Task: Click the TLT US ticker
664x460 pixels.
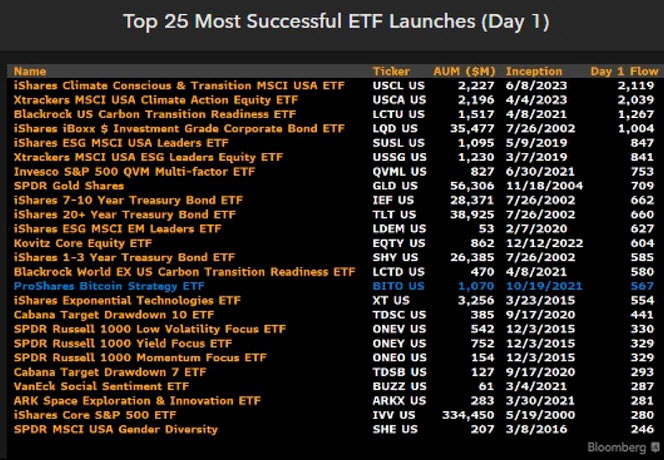Action: tap(392, 215)
